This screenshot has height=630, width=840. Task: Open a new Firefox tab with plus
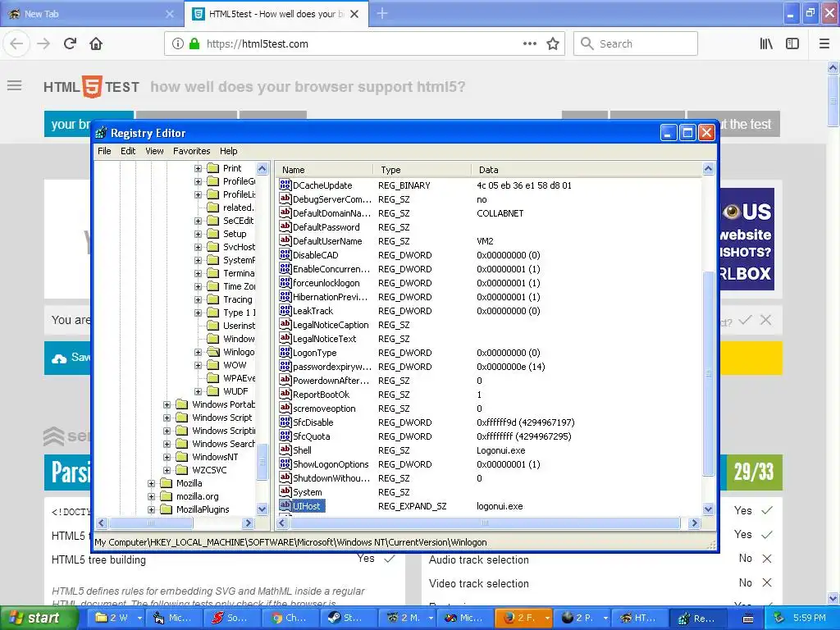pos(382,13)
